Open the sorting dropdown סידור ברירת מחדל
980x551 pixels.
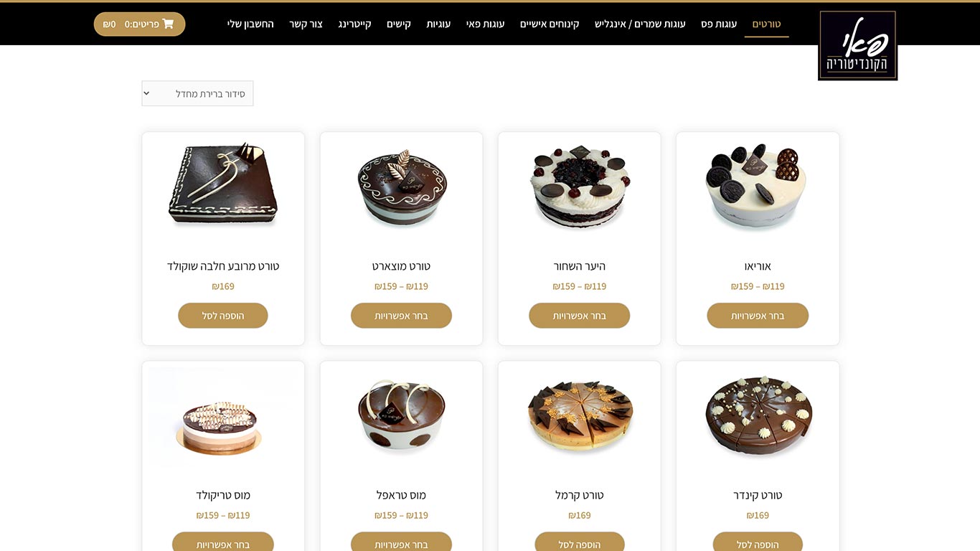(x=197, y=93)
